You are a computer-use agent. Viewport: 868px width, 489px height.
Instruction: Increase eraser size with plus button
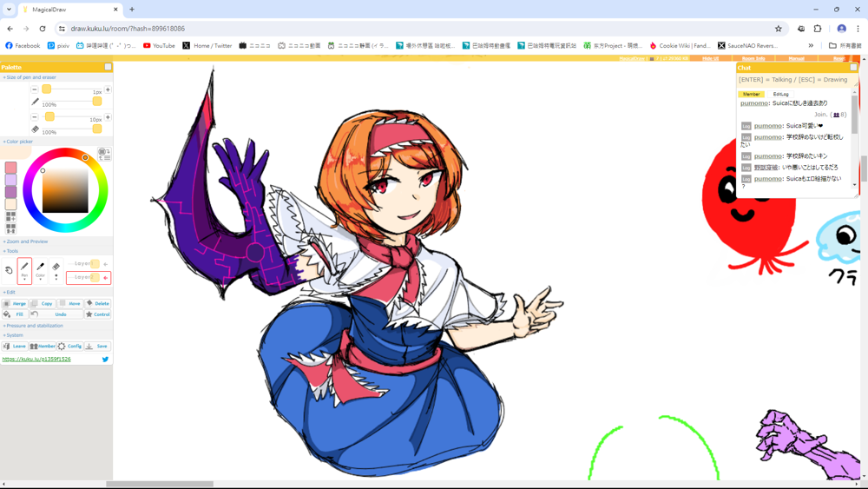coord(108,117)
